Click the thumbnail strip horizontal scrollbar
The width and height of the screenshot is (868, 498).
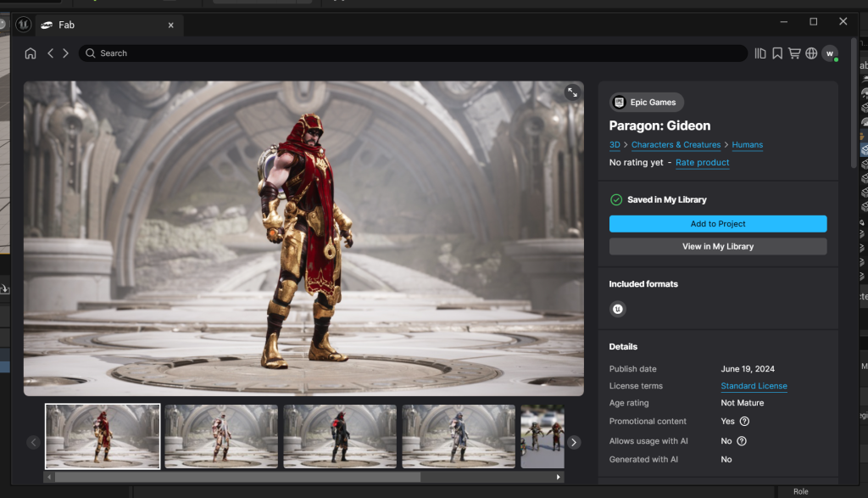(237, 477)
